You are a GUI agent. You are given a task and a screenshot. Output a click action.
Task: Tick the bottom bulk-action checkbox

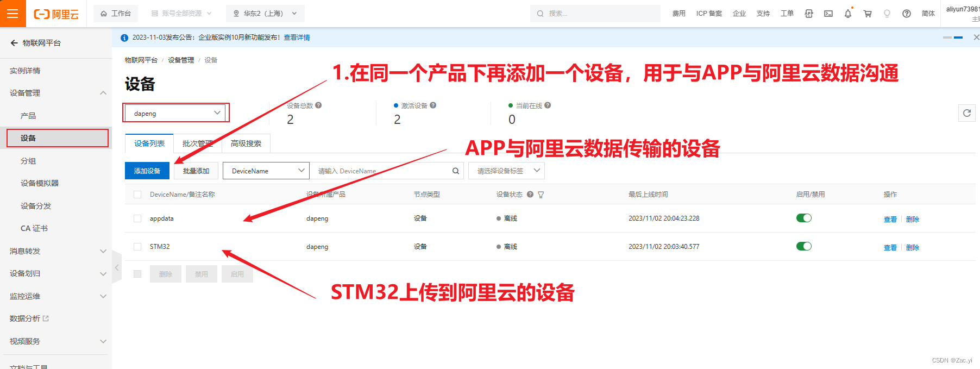point(137,274)
